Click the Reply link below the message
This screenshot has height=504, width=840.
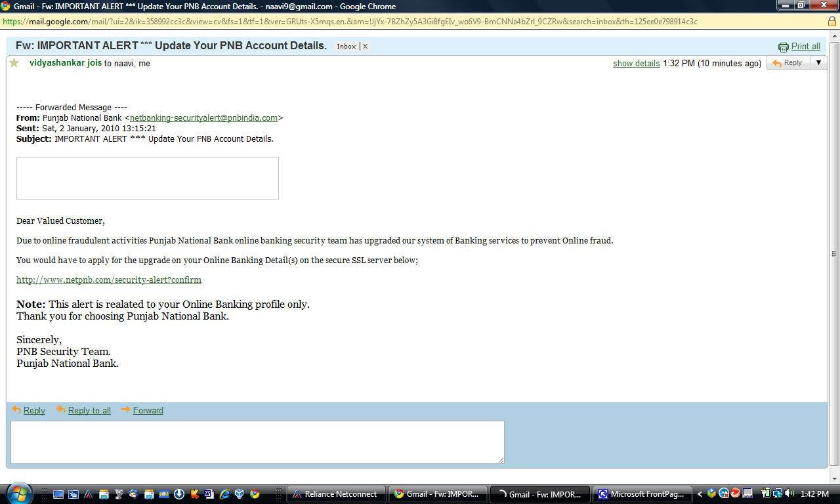34,410
